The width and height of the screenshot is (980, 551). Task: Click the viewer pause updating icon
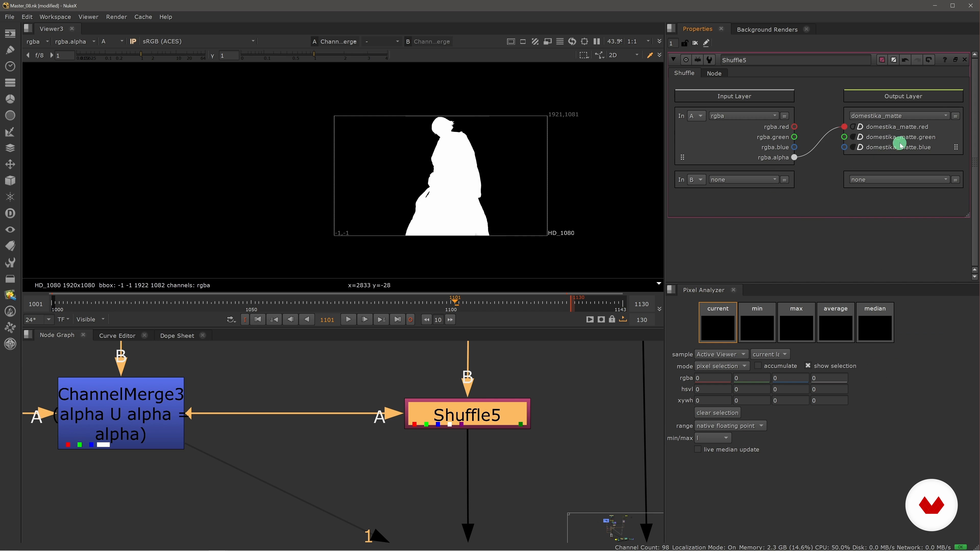tap(596, 41)
